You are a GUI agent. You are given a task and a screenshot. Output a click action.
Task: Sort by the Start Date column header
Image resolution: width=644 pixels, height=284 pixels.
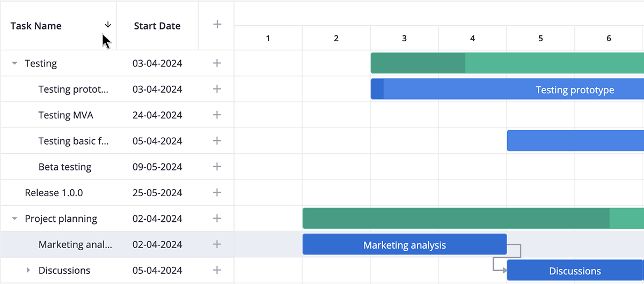pyautogui.click(x=157, y=26)
